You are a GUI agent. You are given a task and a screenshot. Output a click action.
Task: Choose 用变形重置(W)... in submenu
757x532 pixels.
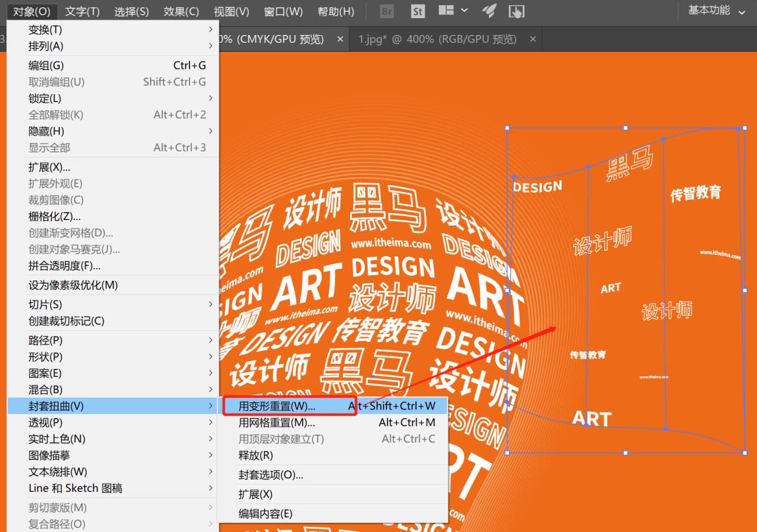pyautogui.click(x=334, y=406)
